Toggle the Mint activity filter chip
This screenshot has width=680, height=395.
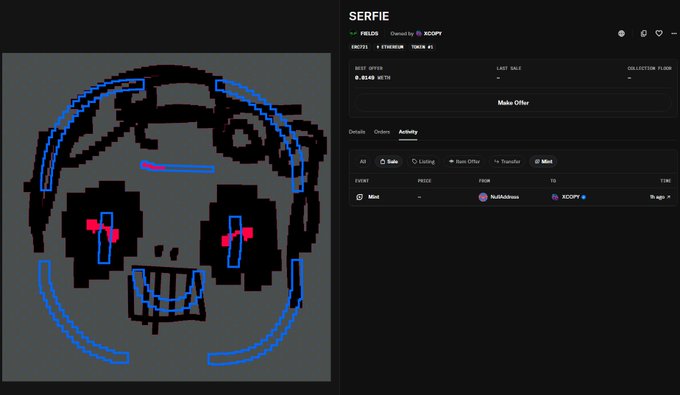pyautogui.click(x=543, y=161)
